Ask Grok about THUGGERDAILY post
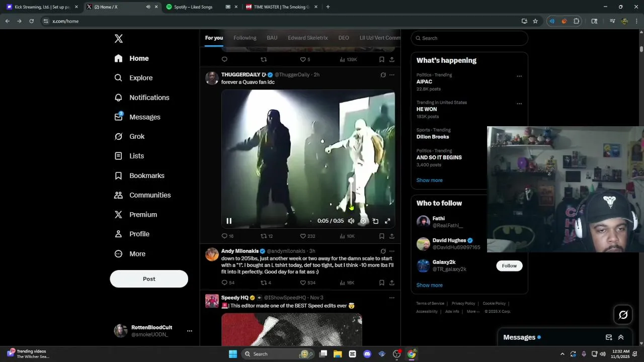The image size is (644, 362). (x=383, y=75)
